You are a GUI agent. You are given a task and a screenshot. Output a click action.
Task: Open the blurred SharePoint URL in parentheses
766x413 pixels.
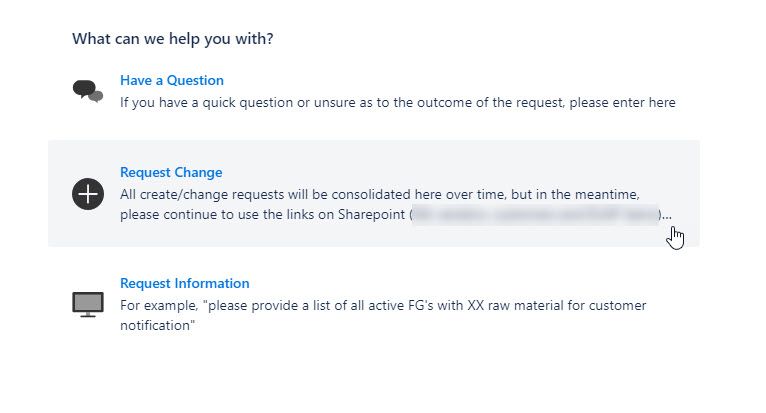click(535, 215)
